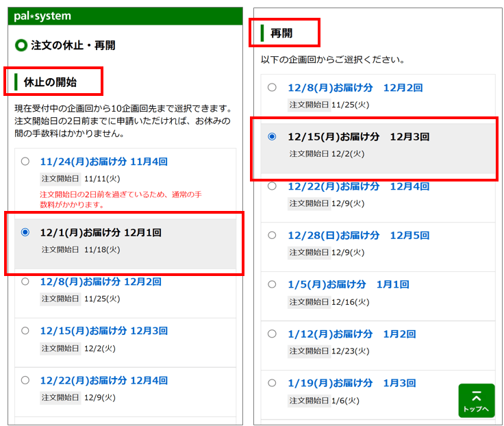Click the 注文の休止・再開 page heading
This screenshot has width=504, height=426.
pyautogui.click(x=73, y=45)
